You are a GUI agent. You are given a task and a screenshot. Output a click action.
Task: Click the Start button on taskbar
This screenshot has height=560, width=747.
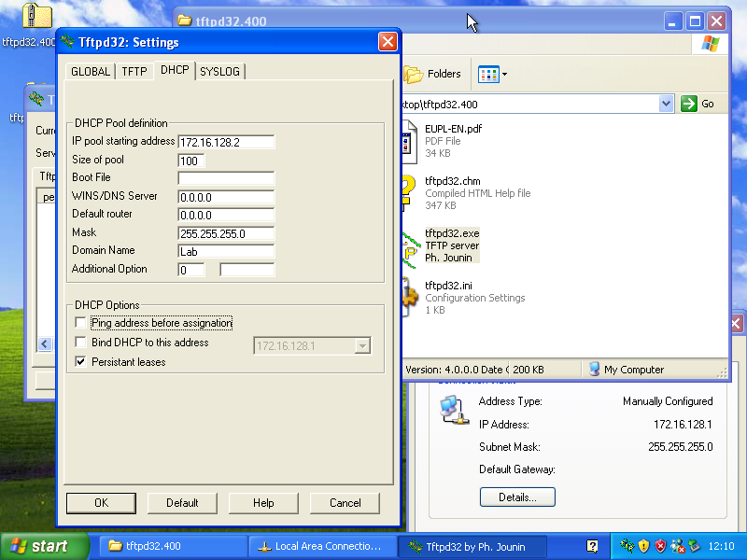pyautogui.click(x=44, y=546)
